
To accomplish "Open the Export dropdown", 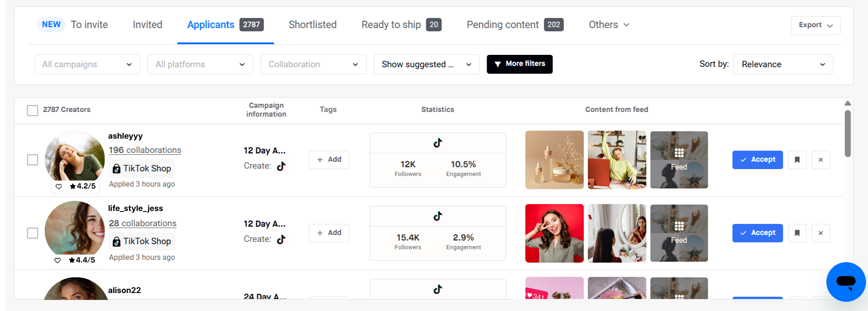I will [815, 25].
